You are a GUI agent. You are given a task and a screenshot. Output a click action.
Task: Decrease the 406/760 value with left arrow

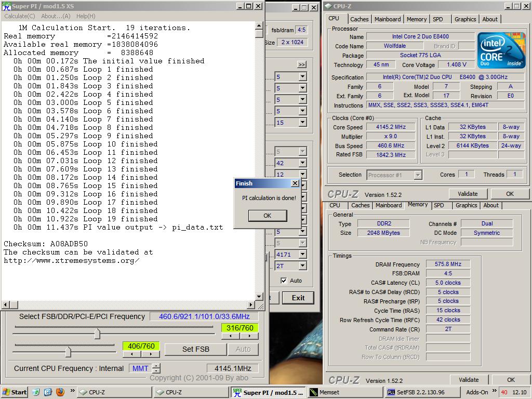131,354
